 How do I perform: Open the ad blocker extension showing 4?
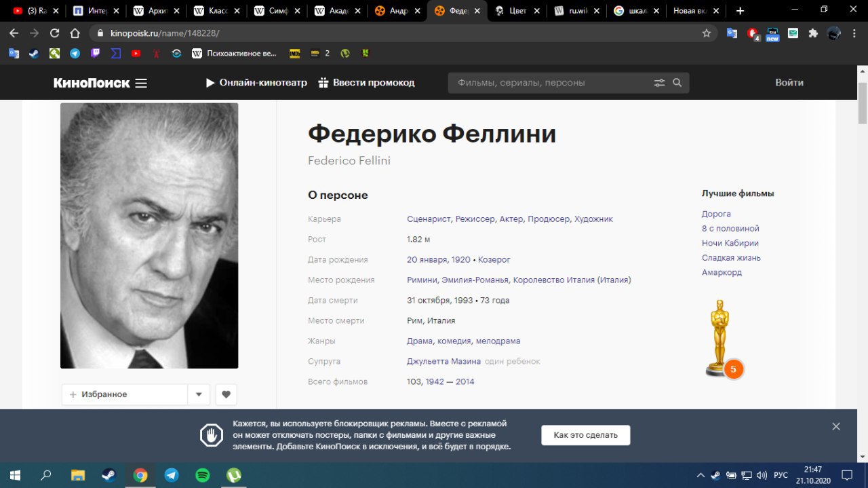pyautogui.click(x=753, y=33)
